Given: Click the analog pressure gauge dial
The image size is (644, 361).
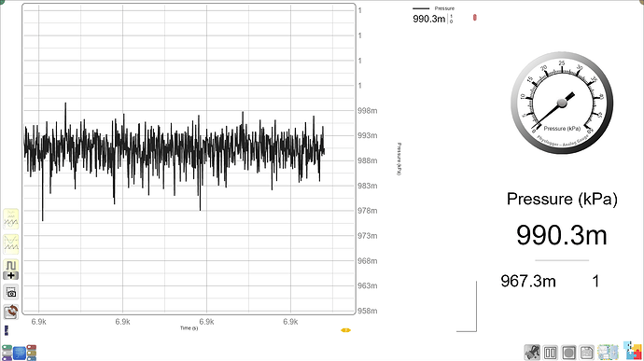Looking at the screenshot, I should pos(562,104).
